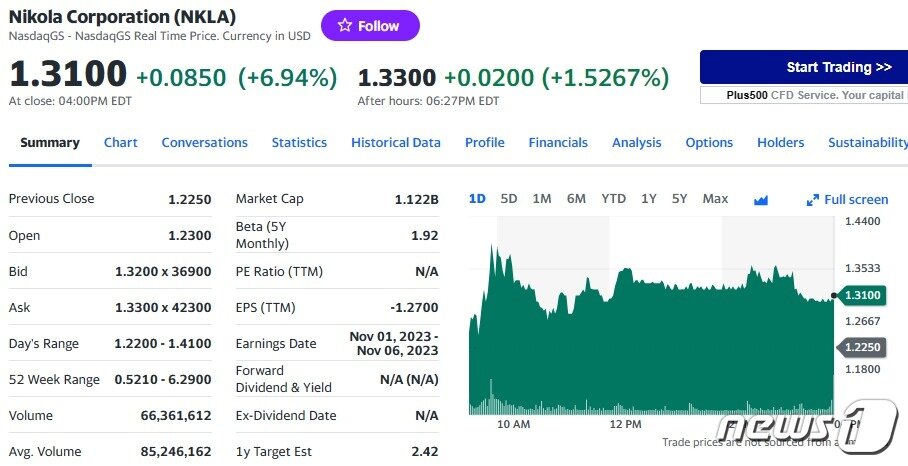Choose the YTD chart range
The image size is (908, 466).
click(x=613, y=199)
